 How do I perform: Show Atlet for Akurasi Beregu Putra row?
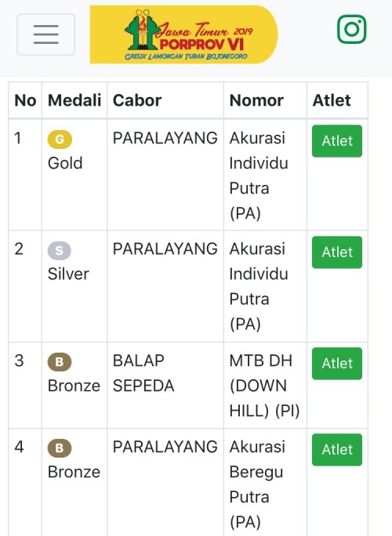(337, 450)
